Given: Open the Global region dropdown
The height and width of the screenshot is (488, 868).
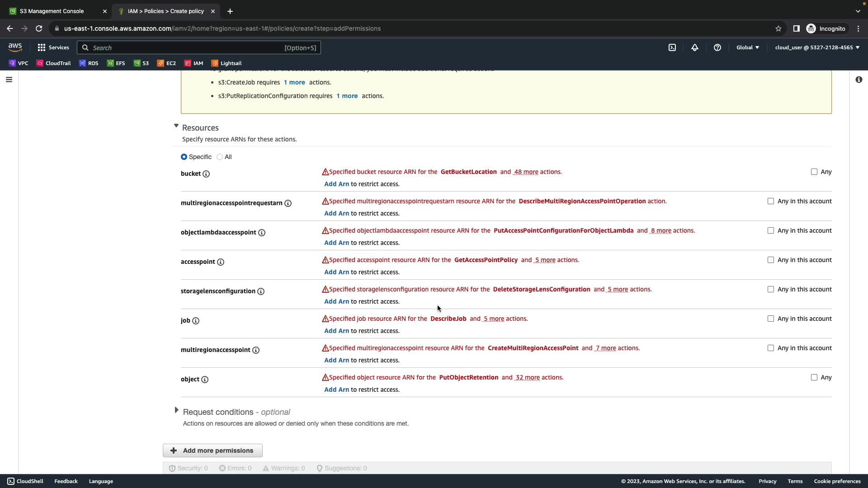Looking at the screenshot, I should pos(747,47).
